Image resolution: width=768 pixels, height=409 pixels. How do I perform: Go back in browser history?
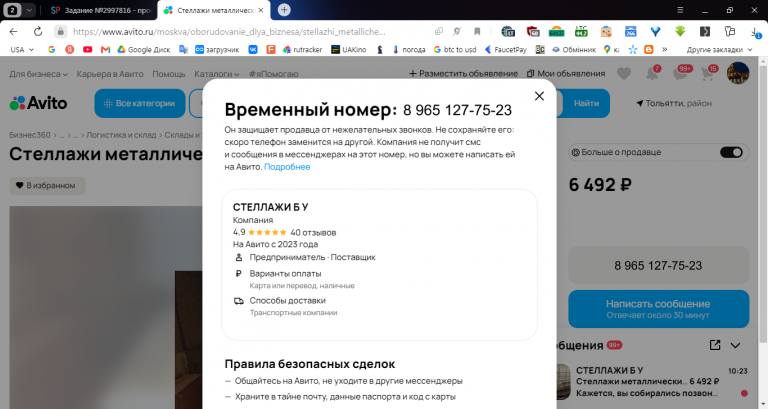[x=13, y=31]
